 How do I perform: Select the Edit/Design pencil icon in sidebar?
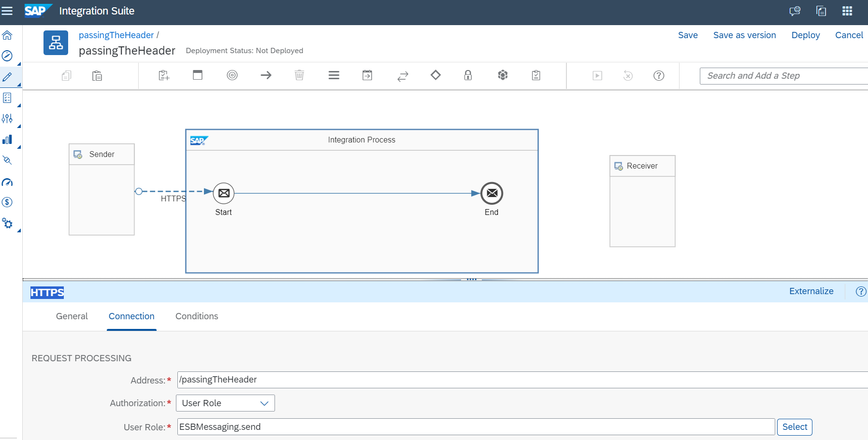[x=8, y=77]
